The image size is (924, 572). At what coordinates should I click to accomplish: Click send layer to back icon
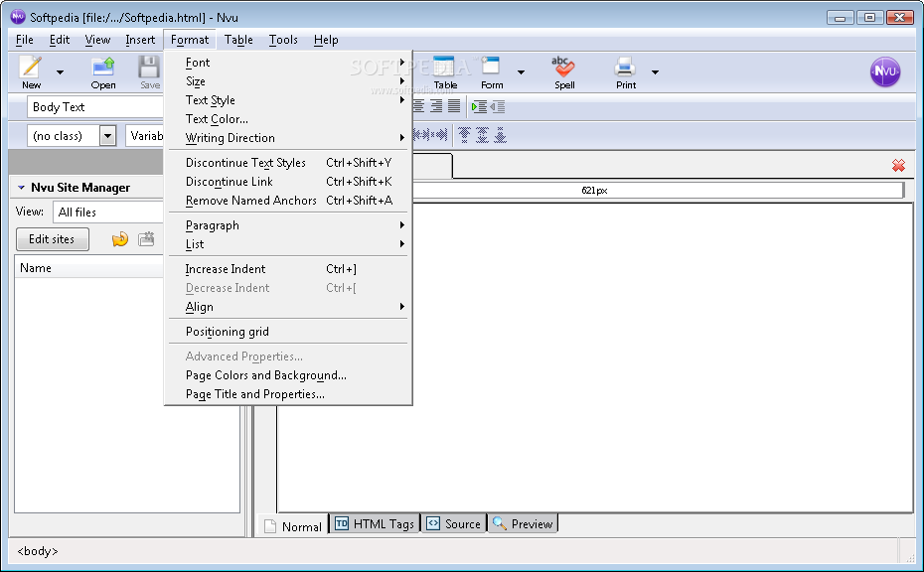tap(501, 135)
